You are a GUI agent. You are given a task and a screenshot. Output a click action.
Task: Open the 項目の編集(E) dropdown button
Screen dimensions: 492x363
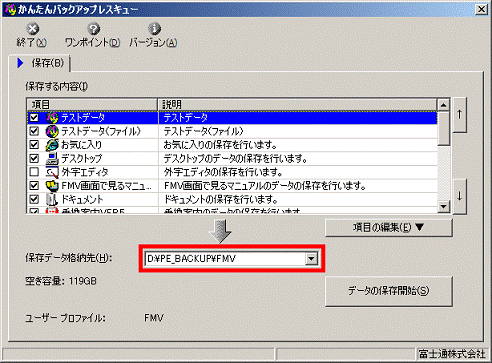[389, 228]
